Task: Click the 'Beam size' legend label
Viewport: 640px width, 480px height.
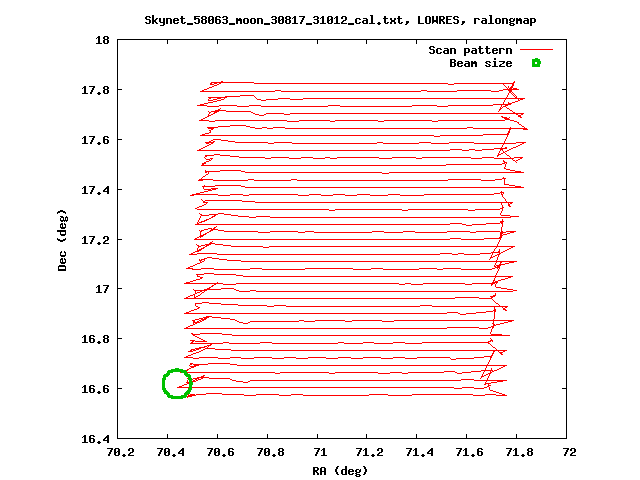Action: pos(481,63)
